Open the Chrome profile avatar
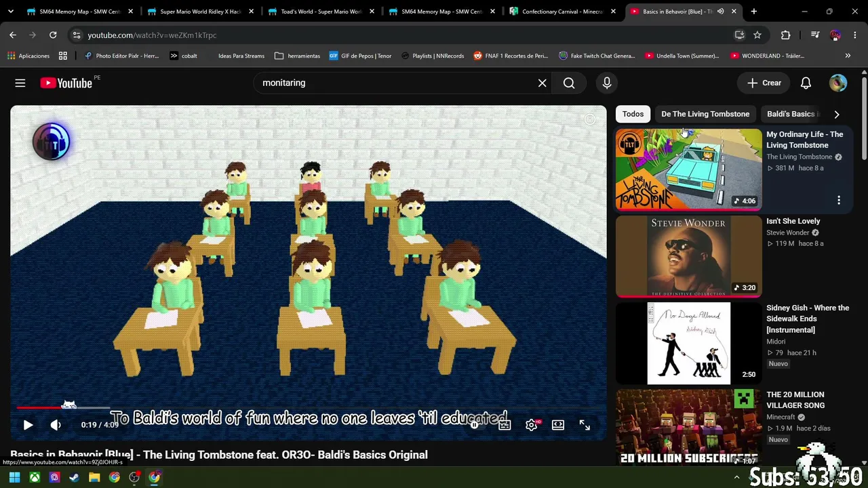The height and width of the screenshot is (488, 868). [x=835, y=35]
